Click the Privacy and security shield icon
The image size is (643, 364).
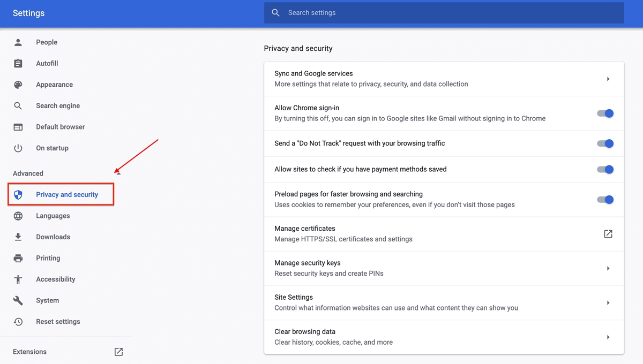pos(18,195)
